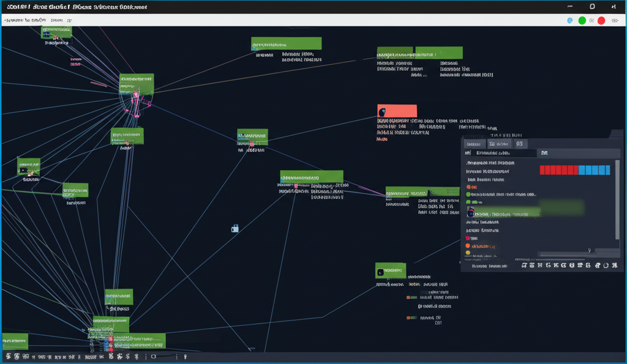627x364 pixels.
Task: Switch to the first tab in side panel
Action: (474, 144)
